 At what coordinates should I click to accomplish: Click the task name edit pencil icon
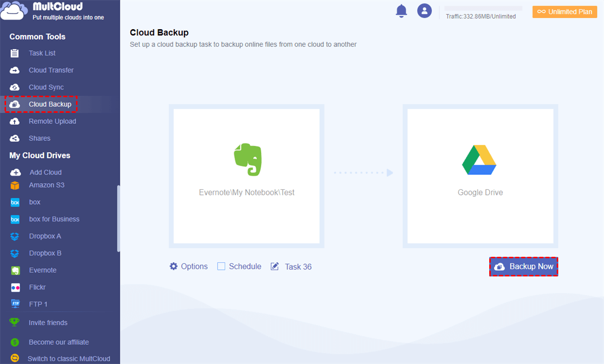(x=275, y=266)
